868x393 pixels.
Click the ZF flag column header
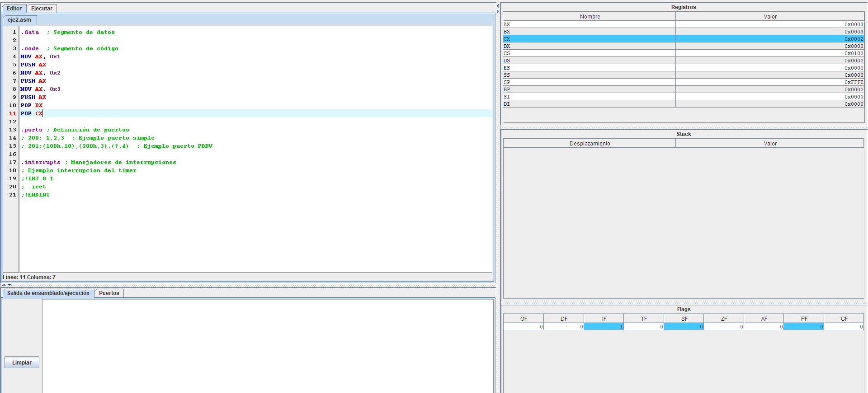pos(724,319)
